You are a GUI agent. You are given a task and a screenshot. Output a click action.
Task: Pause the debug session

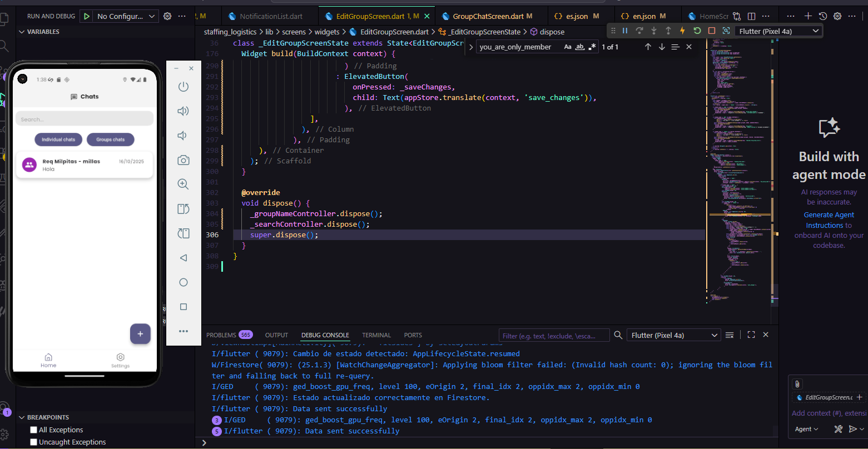click(625, 31)
